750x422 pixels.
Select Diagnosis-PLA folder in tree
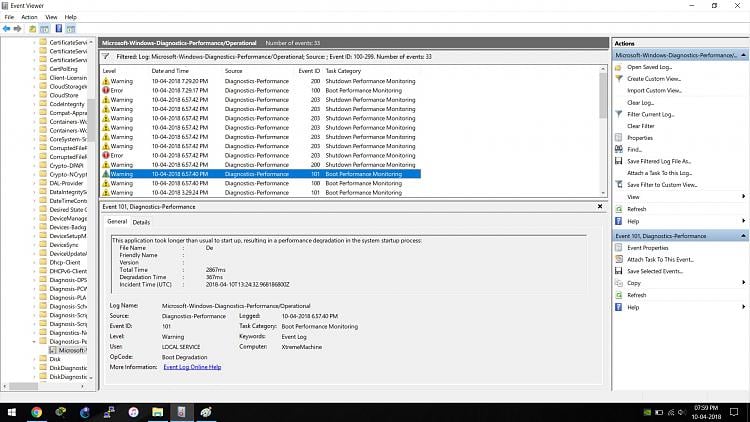coord(67,298)
